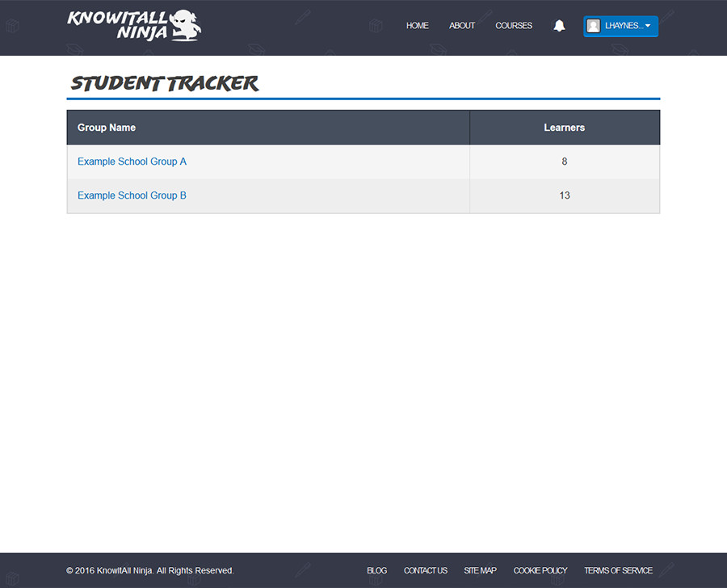Go to the Home page
Viewport: 727px width, 588px height.
418,26
